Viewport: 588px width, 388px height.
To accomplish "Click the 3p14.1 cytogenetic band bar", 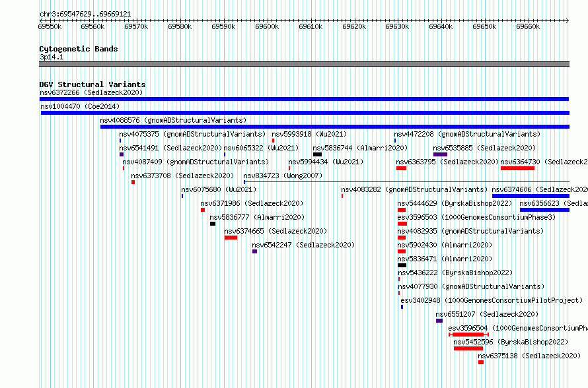I will pyautogui.click(x=304, y=64).
